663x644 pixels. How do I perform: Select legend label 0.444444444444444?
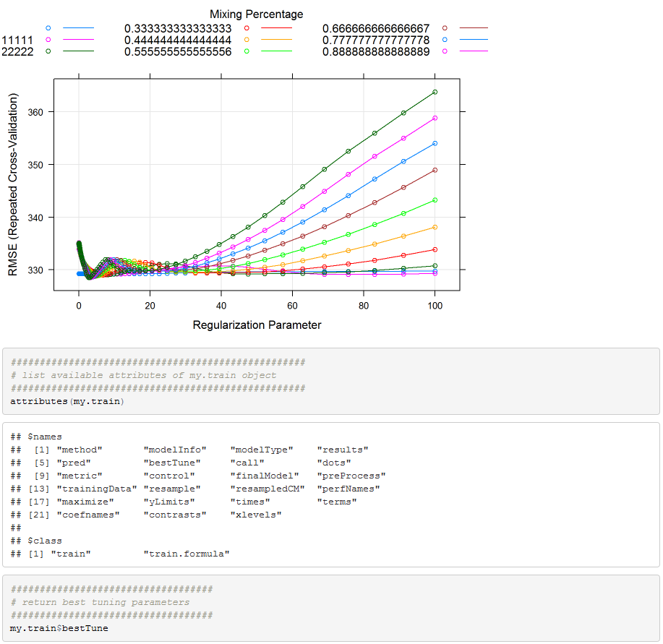click(x=178, y=40)
